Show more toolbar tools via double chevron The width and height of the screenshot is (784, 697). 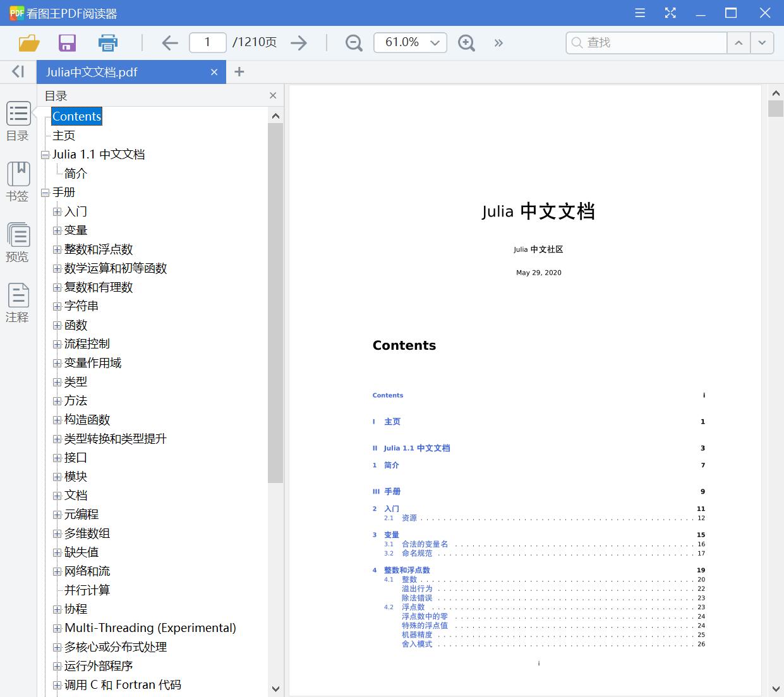[498, 43]
